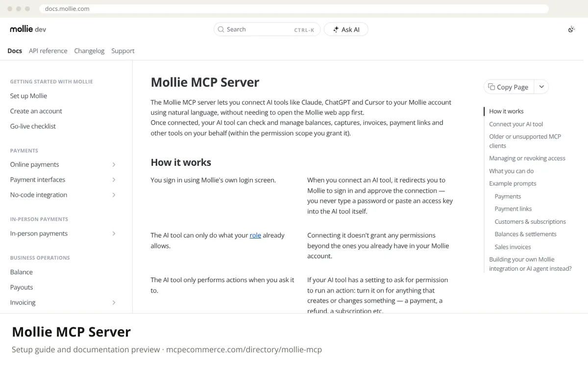Open Create an account in sidebar
The width and height of the screenshot is (588, 368).
pyautogui.click(x=36, y=111)
